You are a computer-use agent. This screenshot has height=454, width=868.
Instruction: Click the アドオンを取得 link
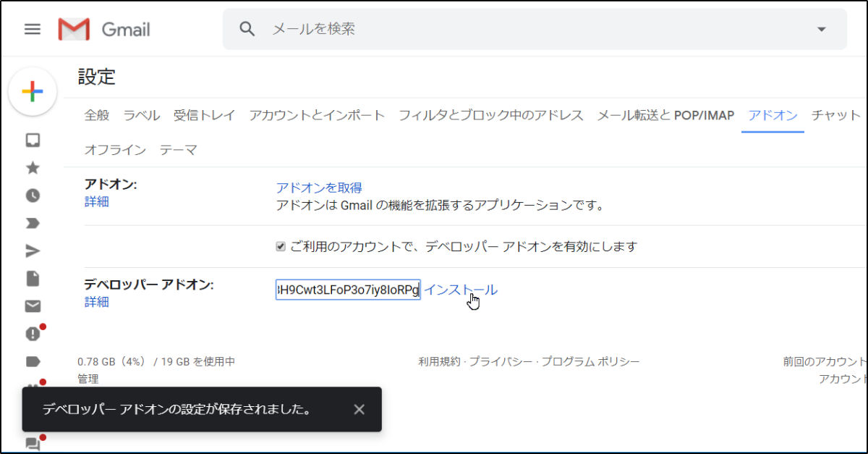(x=319, y=188)
